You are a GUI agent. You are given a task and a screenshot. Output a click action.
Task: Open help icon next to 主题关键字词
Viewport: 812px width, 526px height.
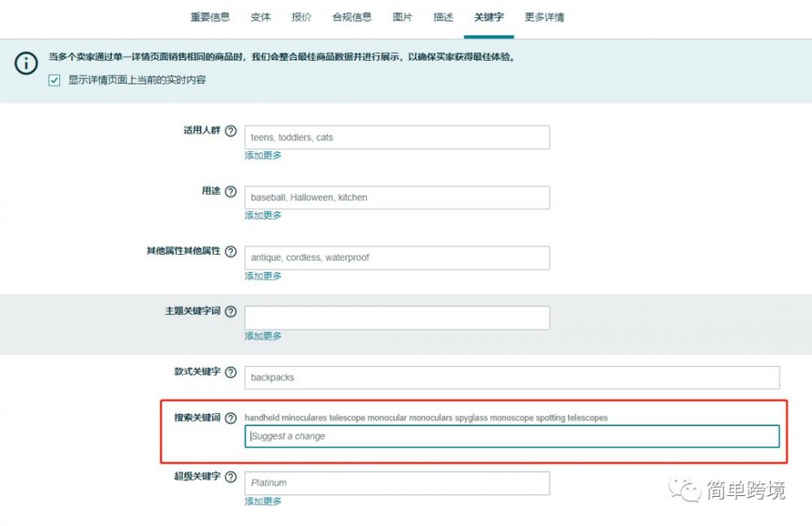tap(231, 312)
